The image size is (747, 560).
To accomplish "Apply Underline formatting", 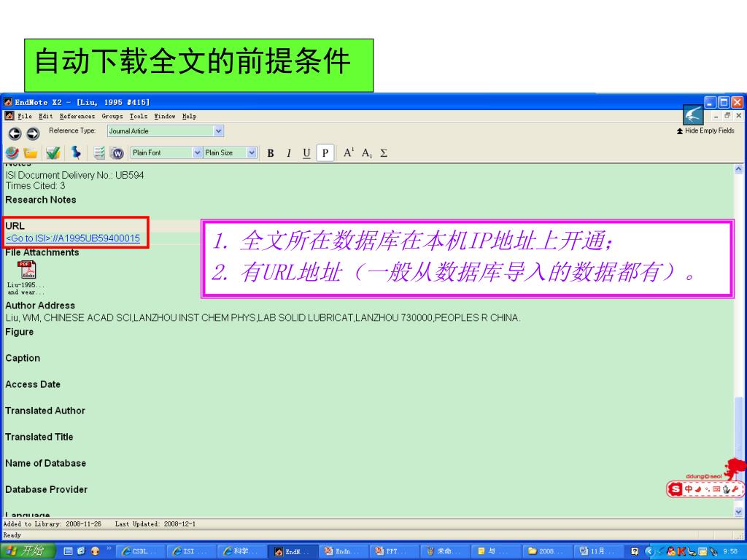I will pyautogui.click(x=306, y=153).
